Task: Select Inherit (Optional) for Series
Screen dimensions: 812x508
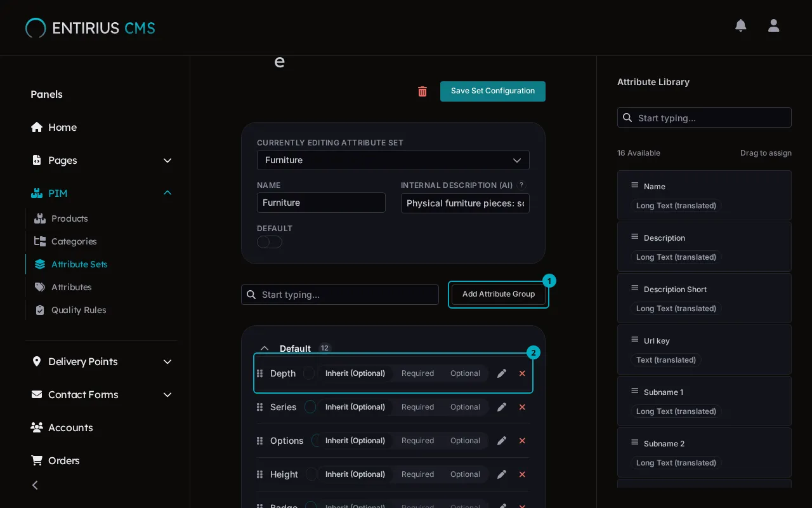Action: click(355, 407)
